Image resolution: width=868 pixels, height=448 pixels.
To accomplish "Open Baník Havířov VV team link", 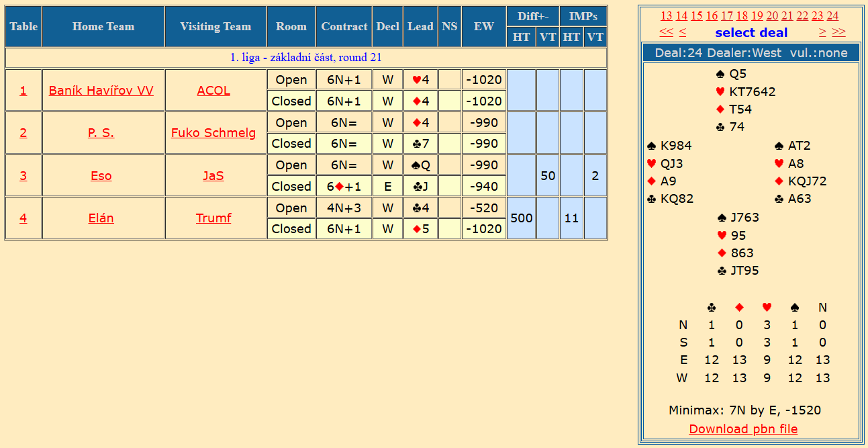I will [x=101, y=90].
